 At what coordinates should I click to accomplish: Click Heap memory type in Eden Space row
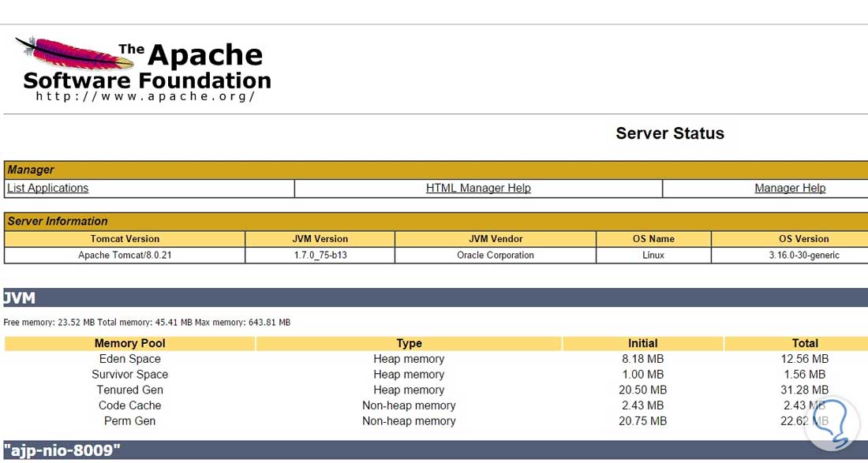coord(409,359)
